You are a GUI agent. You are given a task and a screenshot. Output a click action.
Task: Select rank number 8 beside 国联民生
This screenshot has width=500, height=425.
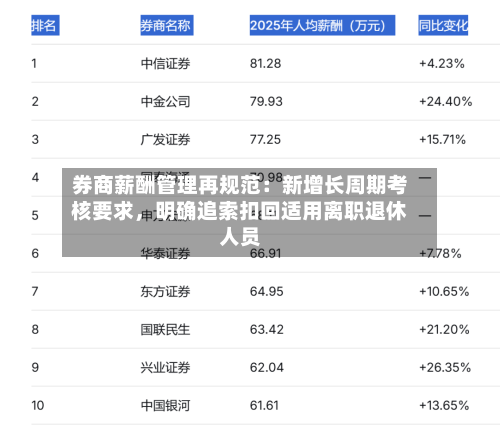(x=35, y=329)
